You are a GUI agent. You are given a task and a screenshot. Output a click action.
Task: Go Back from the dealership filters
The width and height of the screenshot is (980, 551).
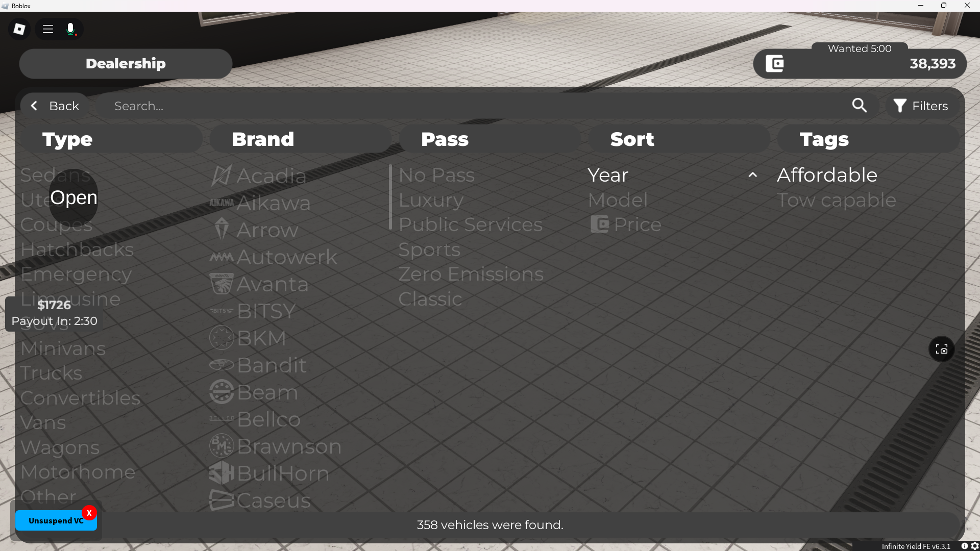coord(55,106)
